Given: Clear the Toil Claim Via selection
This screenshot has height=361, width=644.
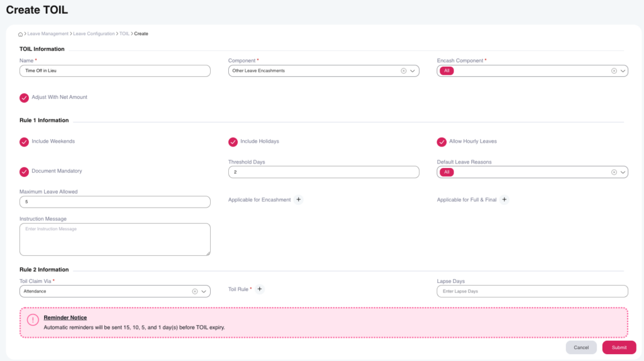Looking at the screenshot, I should click(x=195, y=291).
